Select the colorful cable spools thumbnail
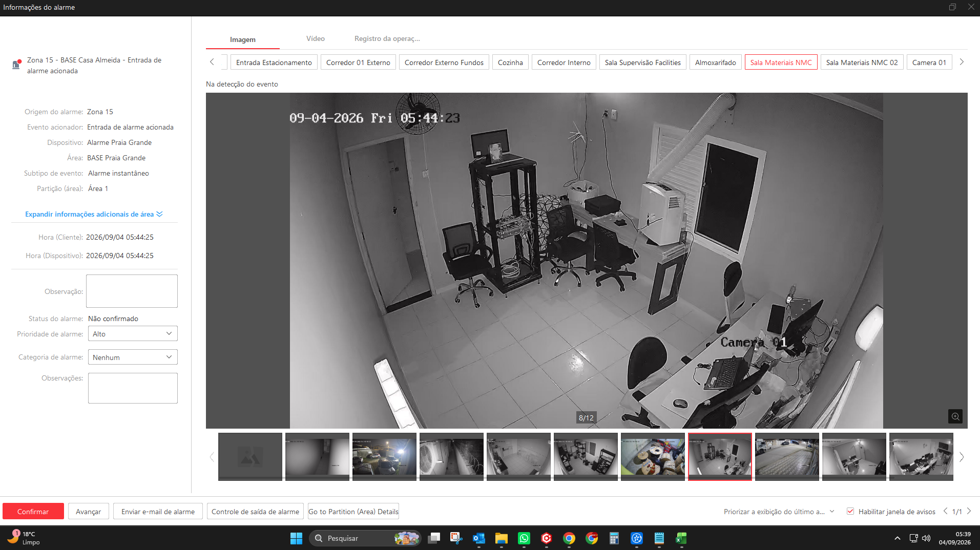The width and height of the screenshot is (980, 550). [x=653, y=456]
